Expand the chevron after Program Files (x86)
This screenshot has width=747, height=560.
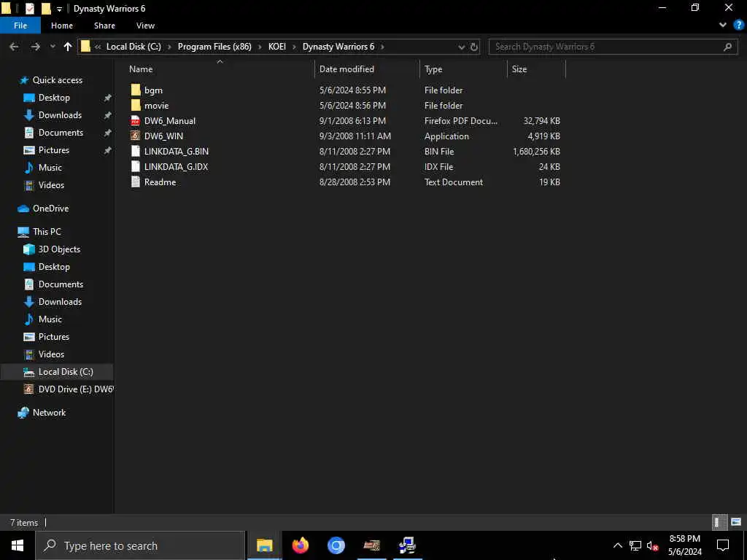[x=260, y=47]
